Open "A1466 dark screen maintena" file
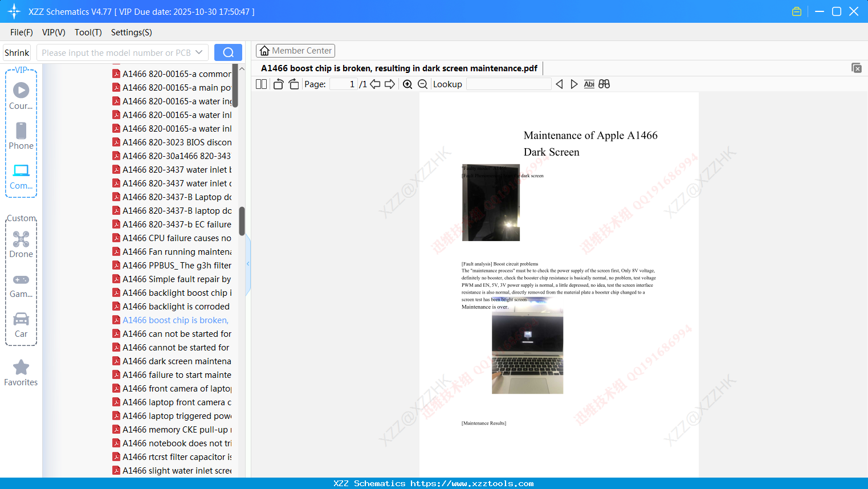868x489 pixels. point(172,361)
